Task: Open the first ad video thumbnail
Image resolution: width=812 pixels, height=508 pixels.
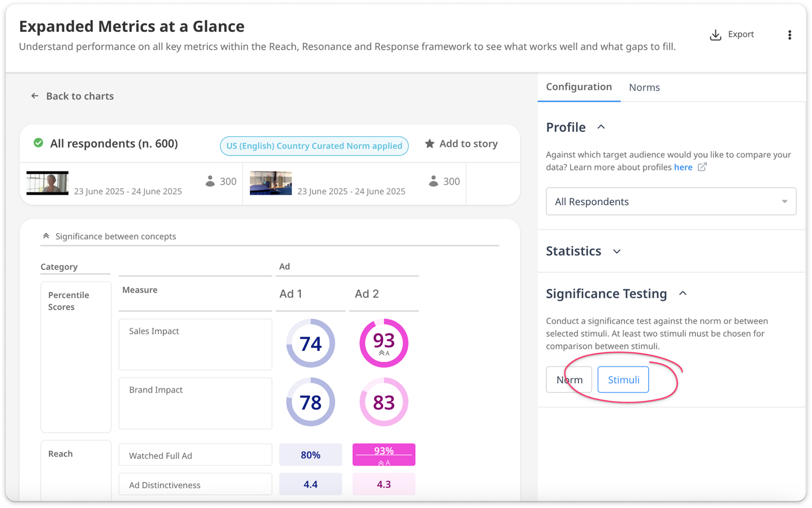Action: coord(48,183)
